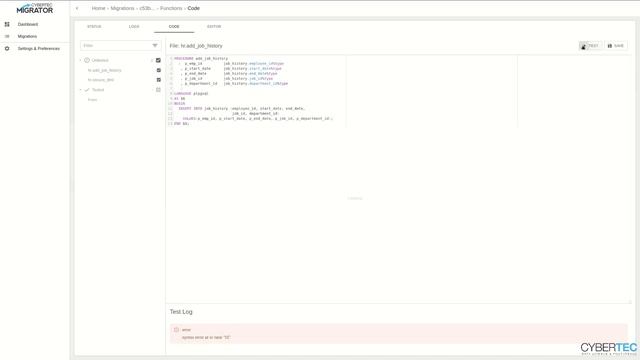640x360 pixels.
Task: Click the syntax error message in Test Log
Action: [206, 338]
